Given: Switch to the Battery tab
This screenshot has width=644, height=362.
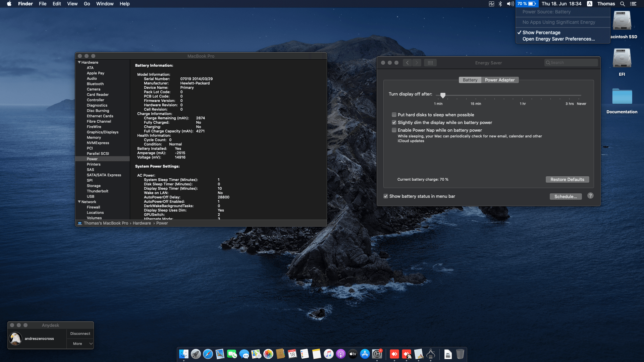Looking at the screenshot, I should (x=470, y=80).
